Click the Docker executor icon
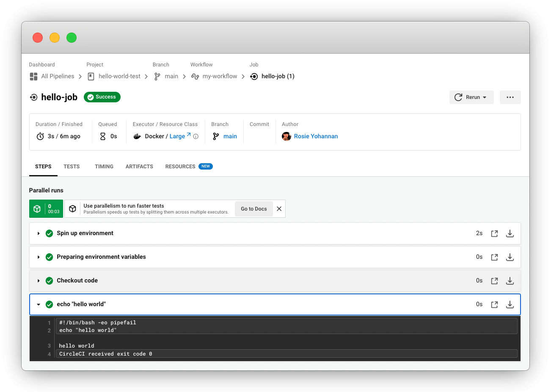551x392 pixels. click(137, 136)
